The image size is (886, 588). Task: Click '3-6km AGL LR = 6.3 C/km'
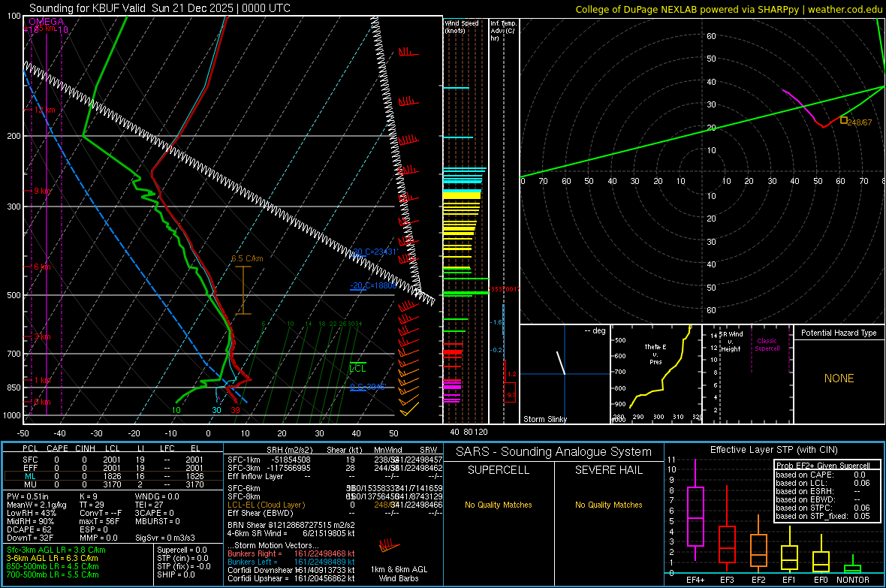[52, 558]
